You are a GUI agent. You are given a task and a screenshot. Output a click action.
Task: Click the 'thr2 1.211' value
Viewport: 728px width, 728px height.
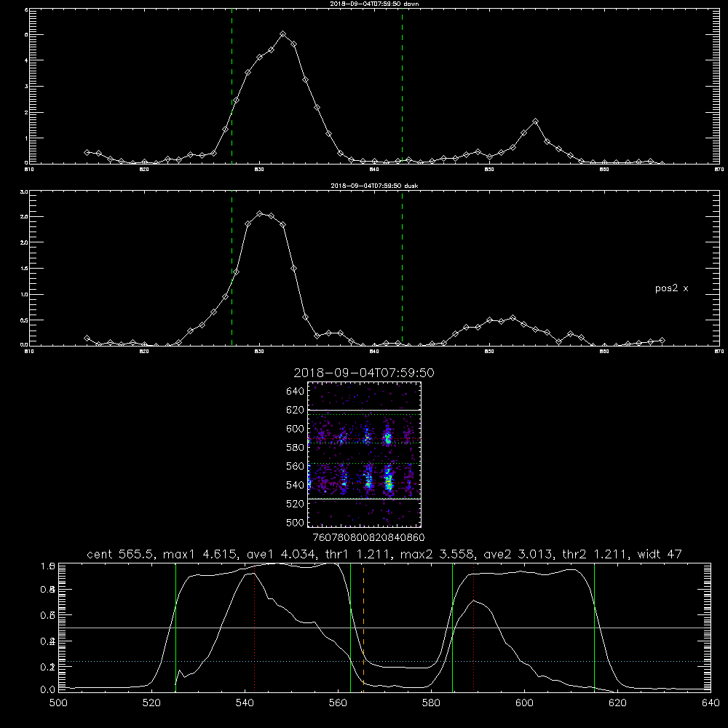pyautogui.click(x=595, y=554)
